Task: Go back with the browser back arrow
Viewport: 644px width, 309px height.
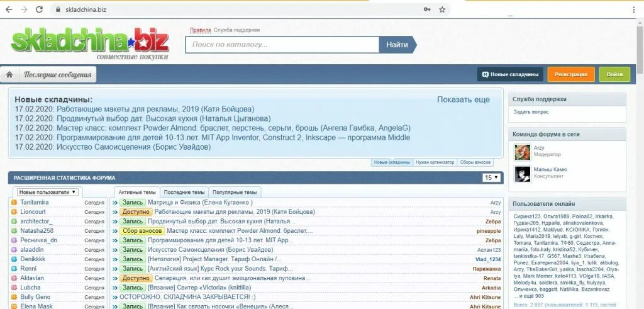Action: tap(9, 9)
